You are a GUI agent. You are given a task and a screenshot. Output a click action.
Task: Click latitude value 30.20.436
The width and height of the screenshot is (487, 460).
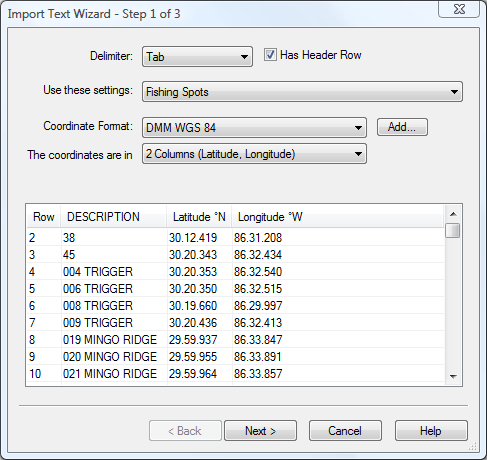[x=193, y=323]
